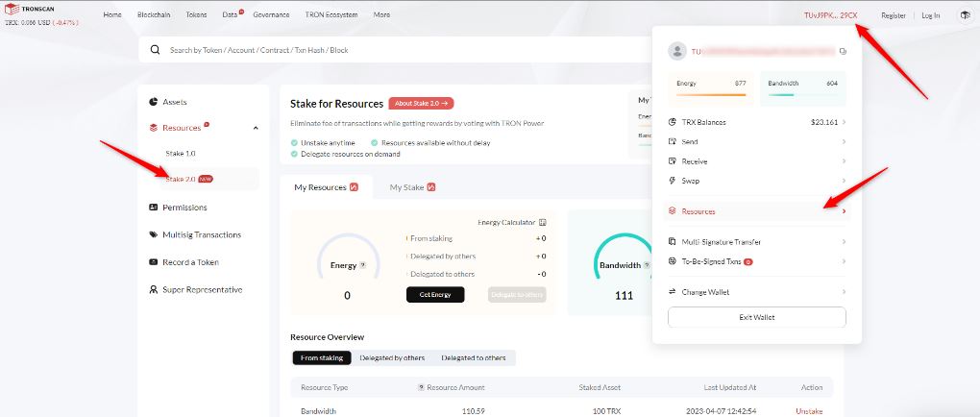The image size is (980, 417).
Task: Click the Change Wallet arrows icon
Action: (672, 292)
